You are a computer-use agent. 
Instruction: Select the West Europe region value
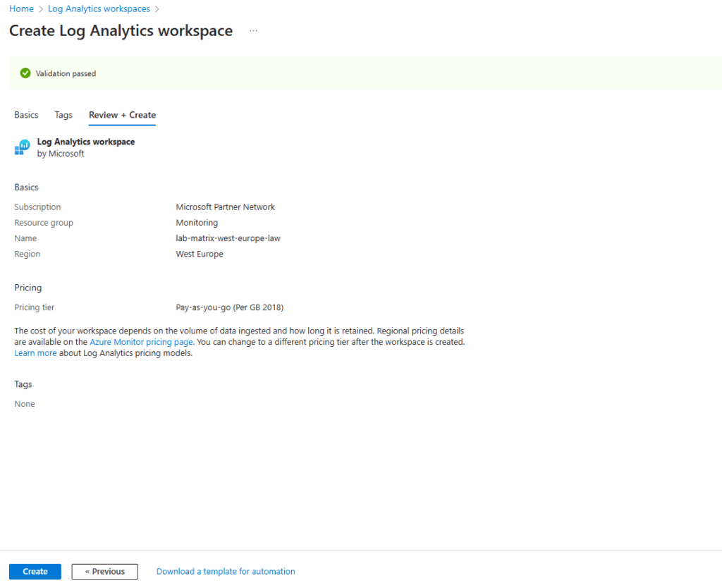click(x=200, y=255)
